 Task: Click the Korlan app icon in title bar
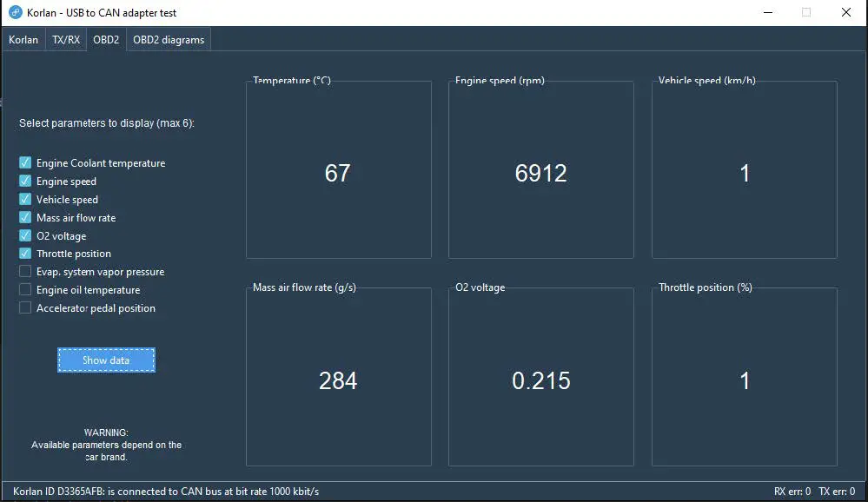pos(15,13)
